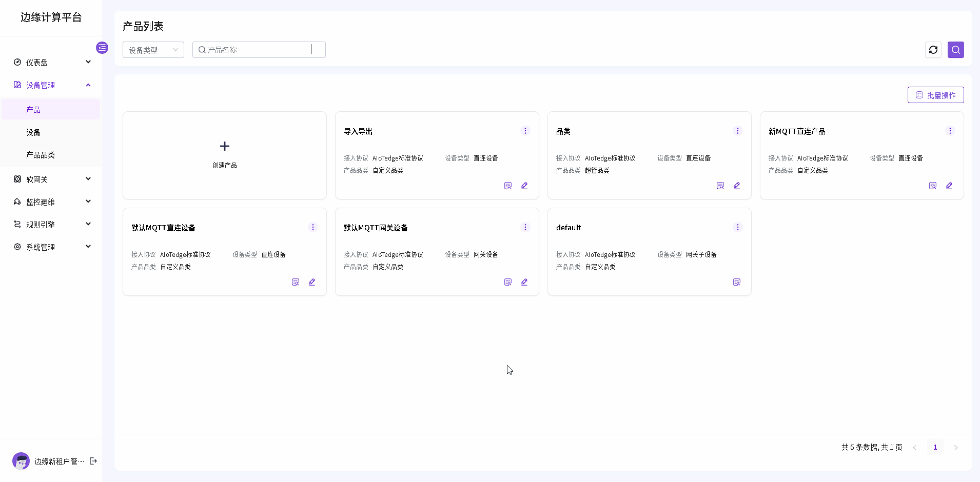The height and width of the screenshot is (482, 980).
Task: Click the purple search button
Action: [955, 50]
